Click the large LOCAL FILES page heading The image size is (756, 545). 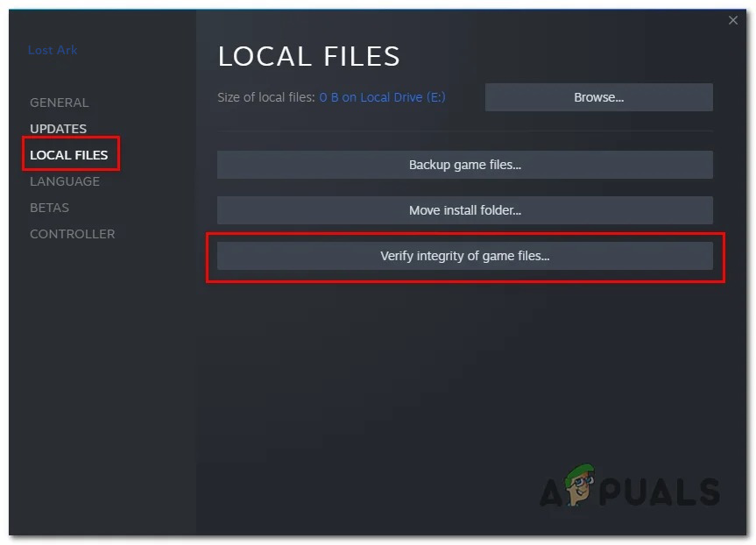point(308,56)
